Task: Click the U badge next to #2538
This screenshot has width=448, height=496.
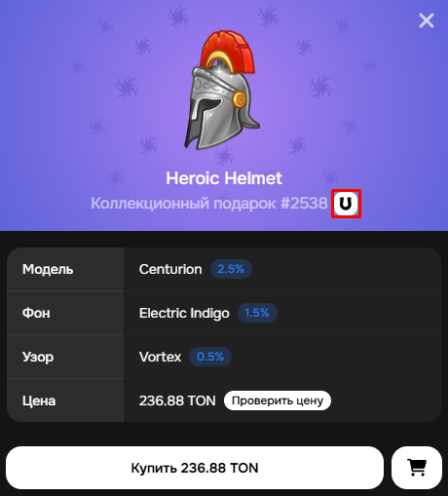Action: tap(346, 204)
